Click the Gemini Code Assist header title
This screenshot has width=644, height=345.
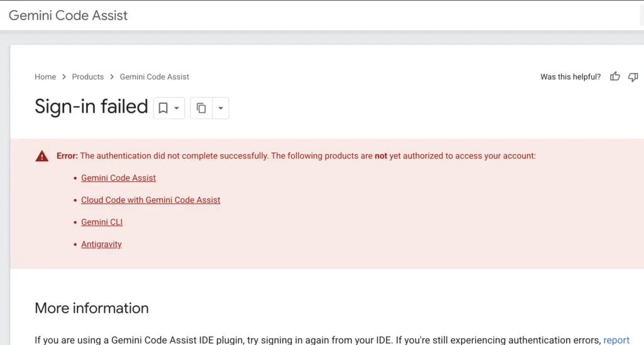point(68,16)
